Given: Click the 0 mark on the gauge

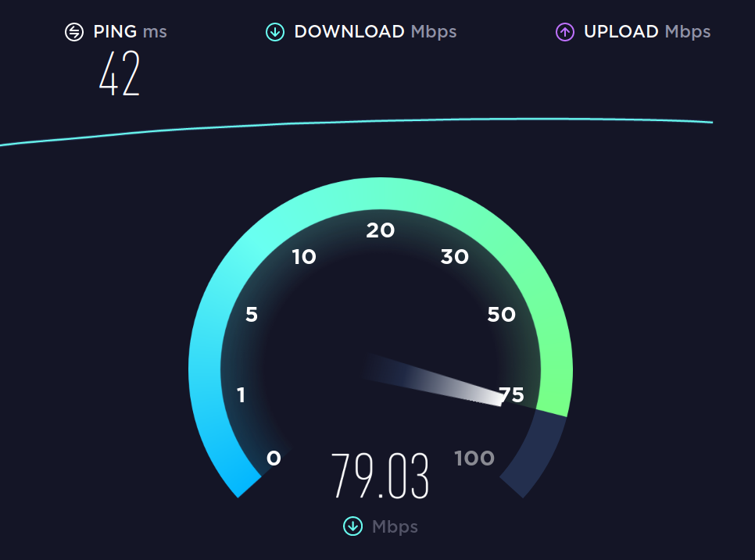Looking at the screenshot, I should [x=274, y=458].
